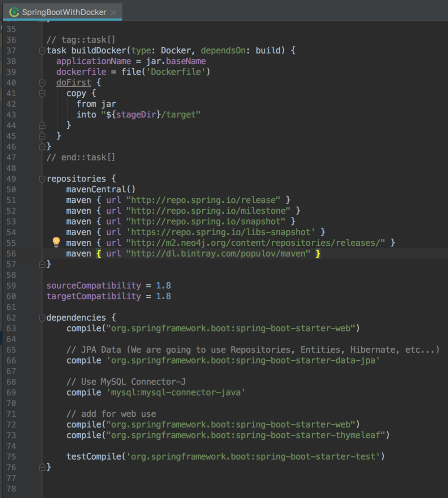This screenshot has height=498, width=448.
Task: Click the underlined doFirst identifier
Action: click(74, 82)
